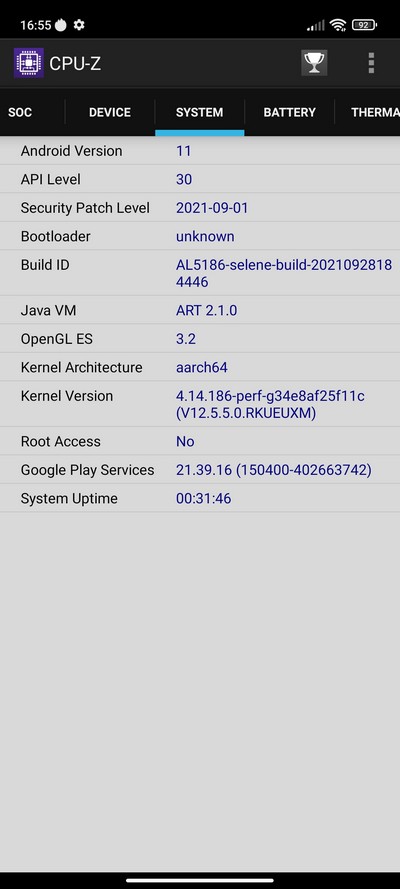This screenshot has width=400, height=889.
Task: Tap the Kernel Version entry
Action: point(200,404)
